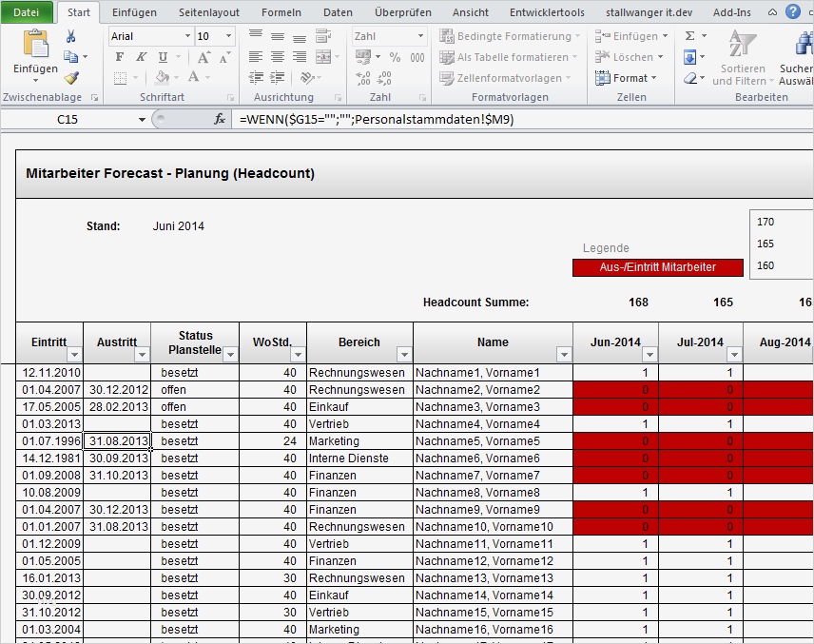Click the insert function fx icon
814x644 pixels.
pos(220,119)
